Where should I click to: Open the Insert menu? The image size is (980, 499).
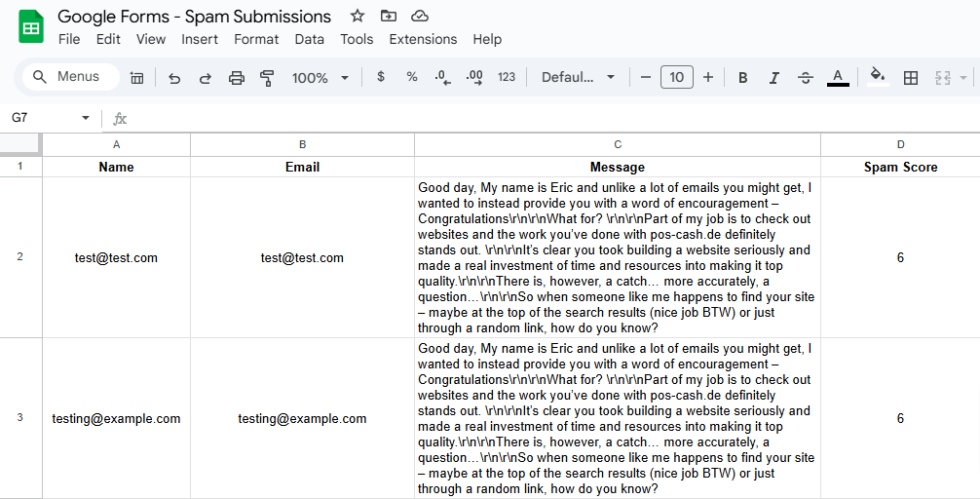pos(200,39)
